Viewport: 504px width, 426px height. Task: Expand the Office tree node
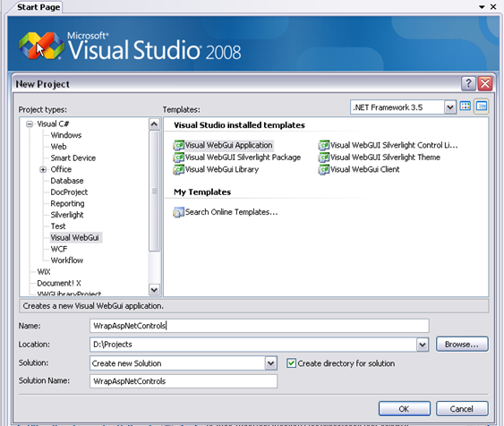(x=43, y=170)
